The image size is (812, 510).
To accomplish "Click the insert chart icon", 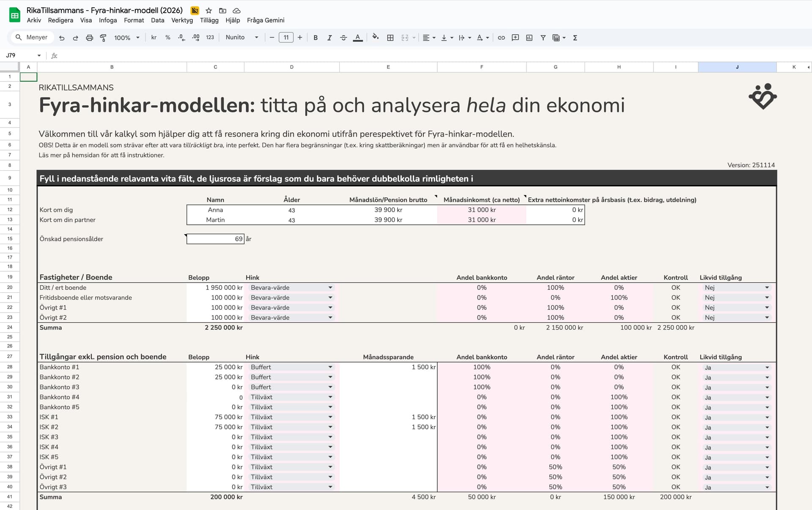I will (x=529, y=38).
